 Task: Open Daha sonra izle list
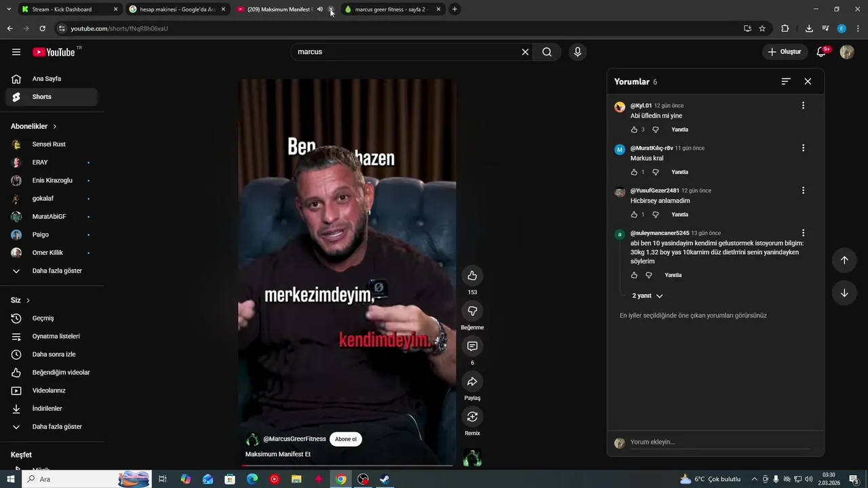pyautogui.click(x=52, y=354)
